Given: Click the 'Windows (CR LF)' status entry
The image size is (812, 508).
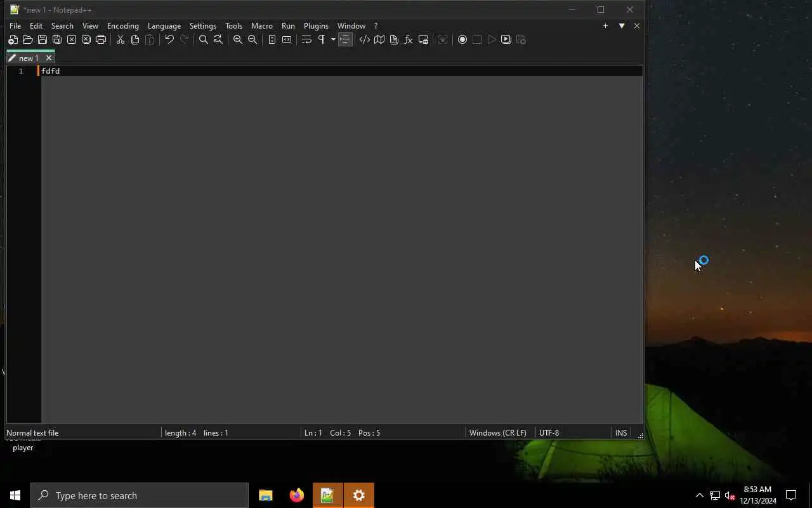Looking at the screenshot, I should point(498,433).
